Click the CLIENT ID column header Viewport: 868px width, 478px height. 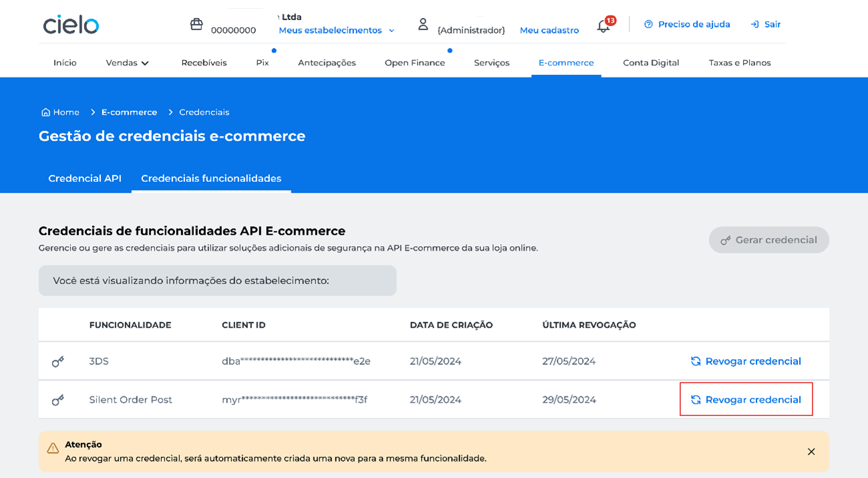tap(244, 326)
